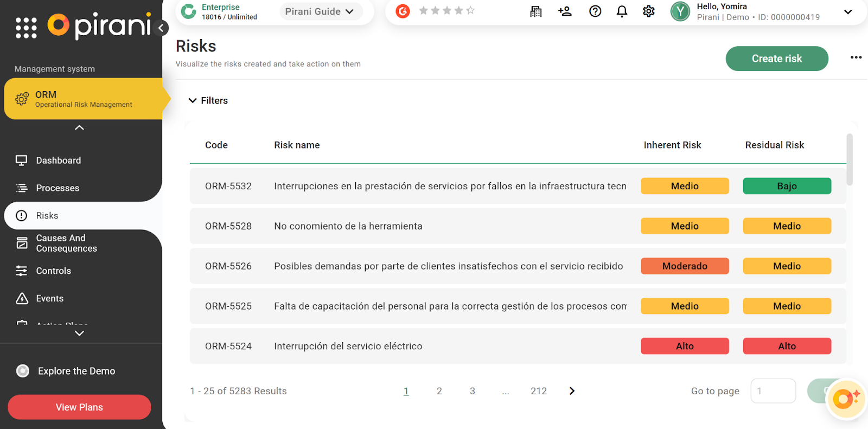Expand the Filters section
868x429 pixels.
coord(208,100)
